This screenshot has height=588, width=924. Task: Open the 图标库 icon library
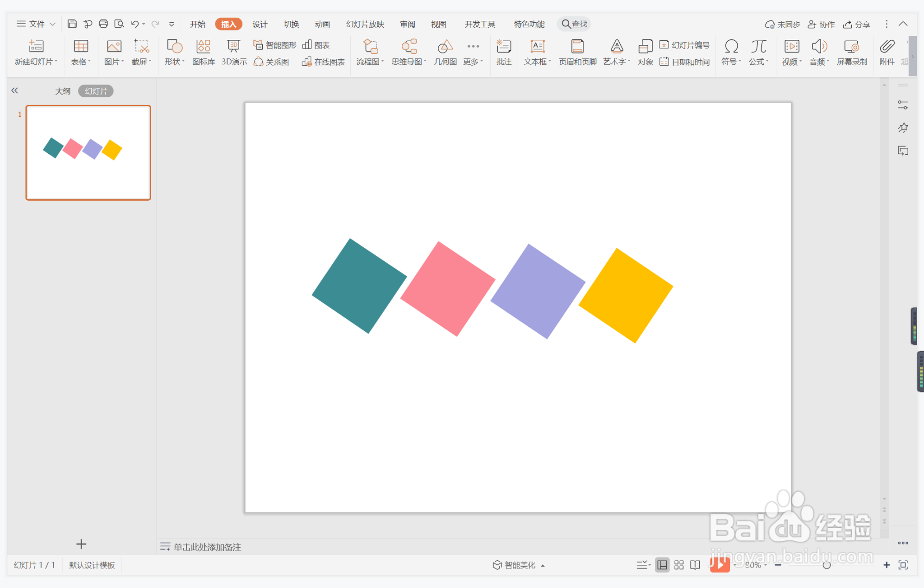pyautogui.click(x=203, y=52)
